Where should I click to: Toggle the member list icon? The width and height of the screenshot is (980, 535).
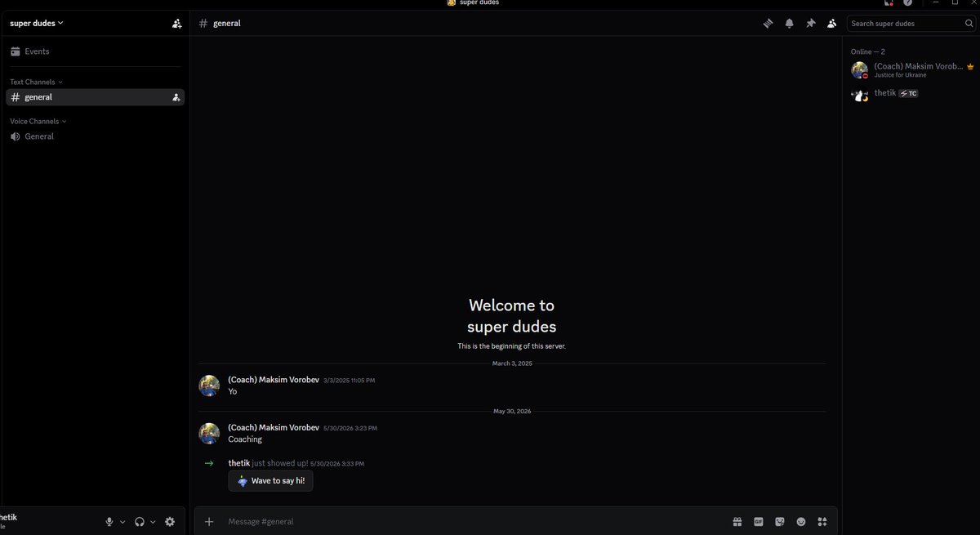tap(831, 24)
